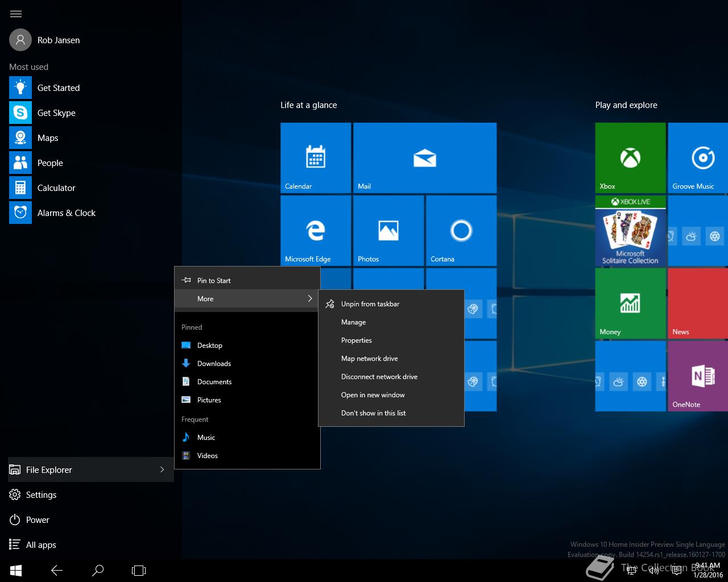
Task: Launch the Microsoft Edge tile
Action: click(316, 231)
